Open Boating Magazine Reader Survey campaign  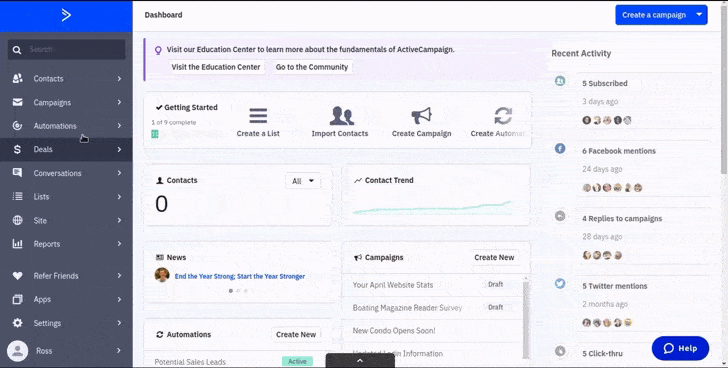point(407,308)
